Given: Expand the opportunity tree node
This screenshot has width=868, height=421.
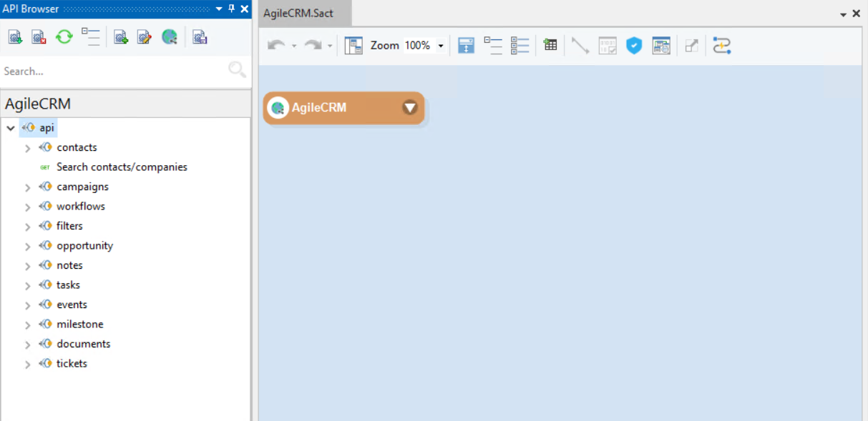Looking at the screenshot, I should (x=27, y=247).
